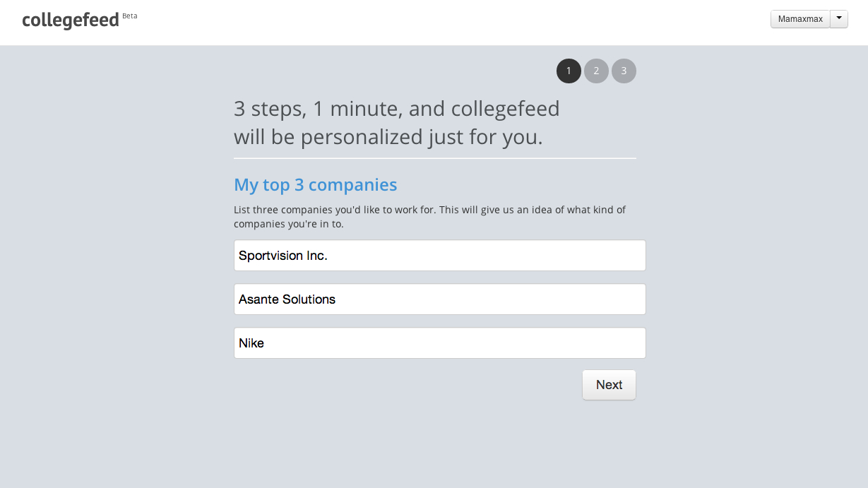Go to step 1 circle indicator
This screenshot has height=488, width=868.
569,71
